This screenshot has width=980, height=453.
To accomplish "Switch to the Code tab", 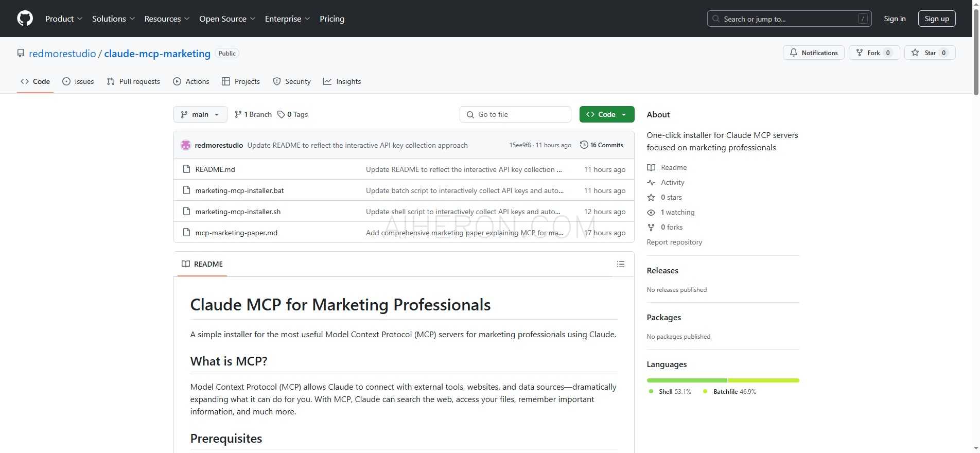I will [x=35, y=81].
